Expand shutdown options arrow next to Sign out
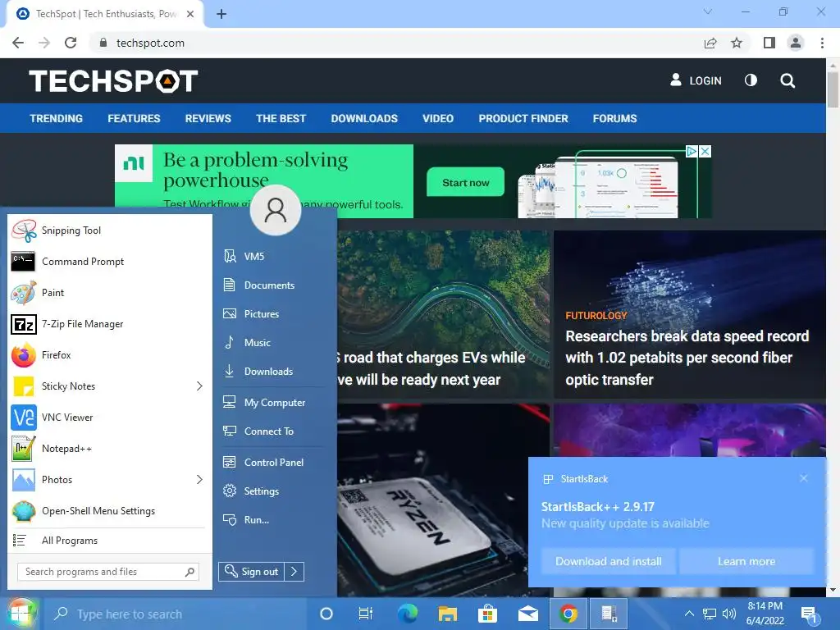840x630 pixels. [294, 572]
